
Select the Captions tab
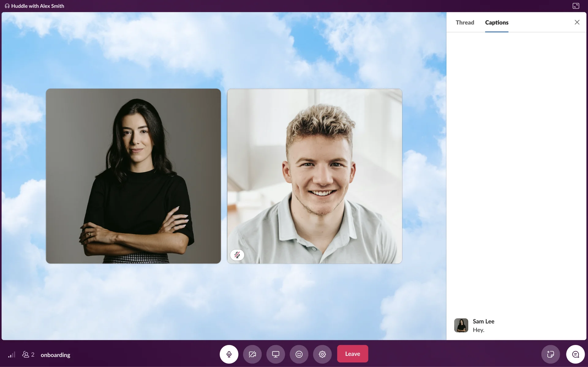point(496,22)
